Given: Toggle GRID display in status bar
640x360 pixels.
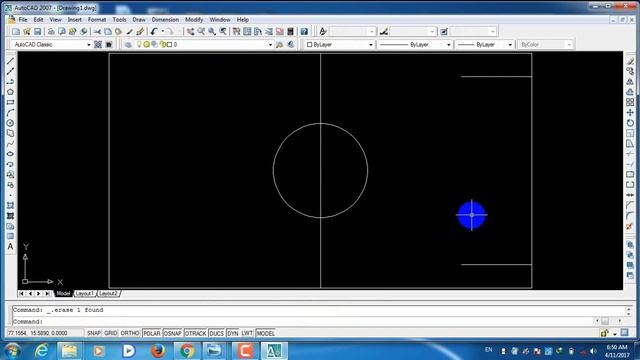Looking at the screenshot, I should 111,333.
